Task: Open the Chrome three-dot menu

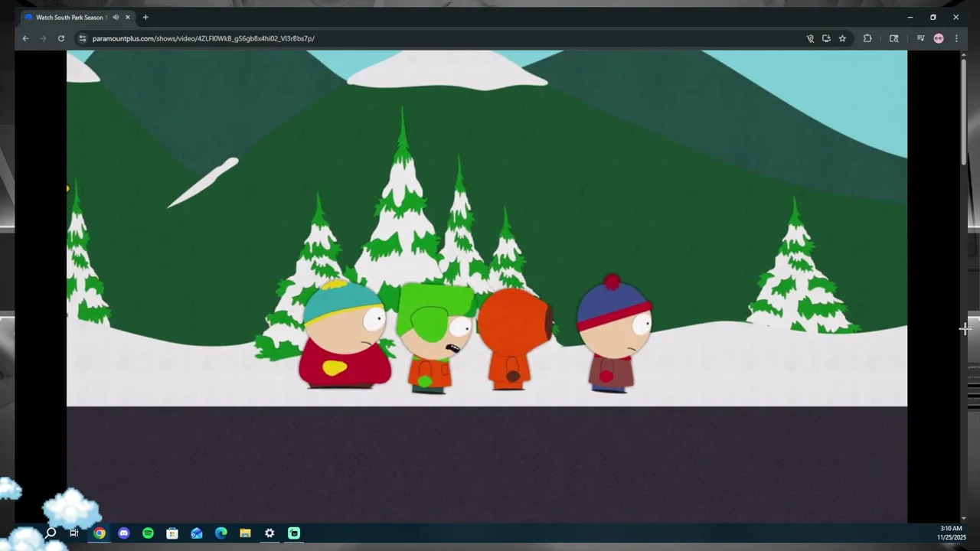Action: tap(956, 38)
